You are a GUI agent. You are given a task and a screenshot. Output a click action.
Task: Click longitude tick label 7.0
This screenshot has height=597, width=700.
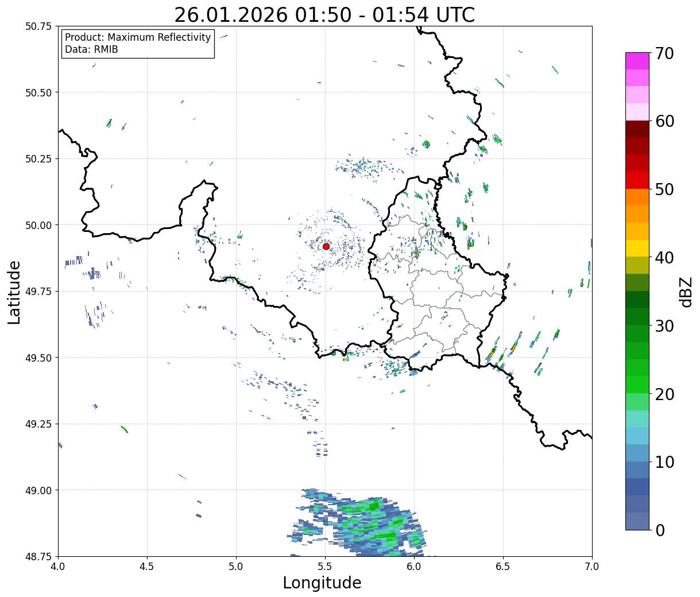592,567
